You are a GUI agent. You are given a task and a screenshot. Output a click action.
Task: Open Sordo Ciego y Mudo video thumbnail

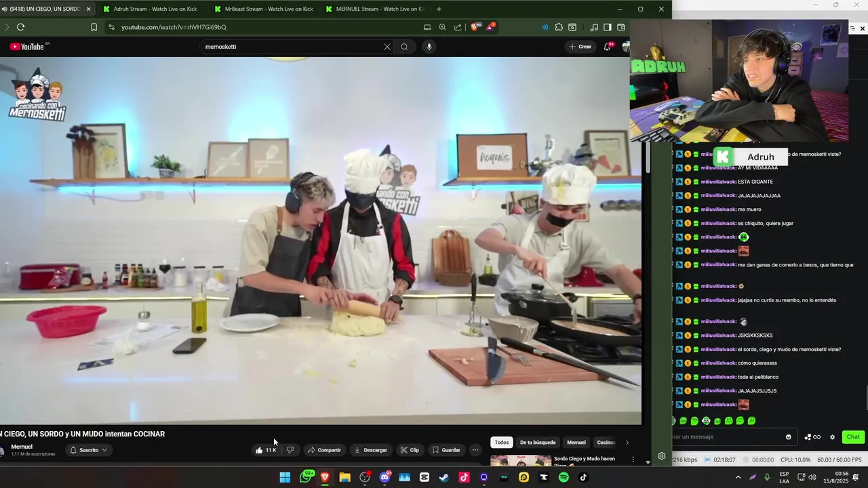click(x=521, y=462)
